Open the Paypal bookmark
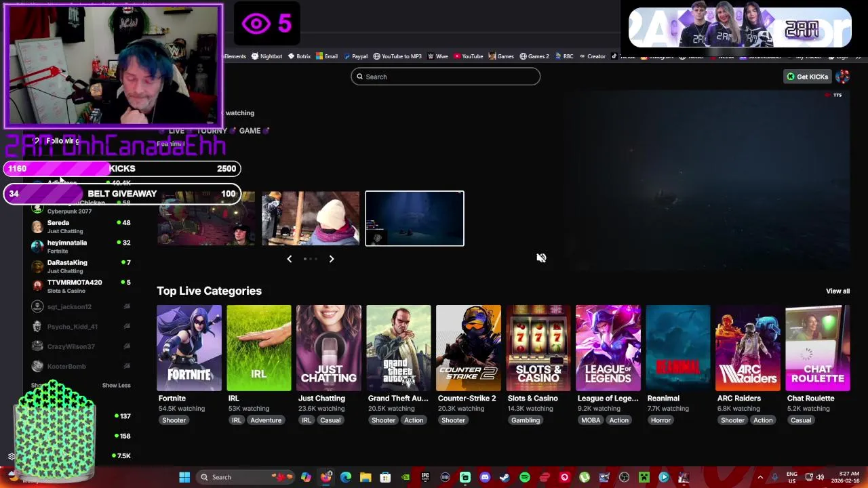868x488 pixels. (355, 56)
